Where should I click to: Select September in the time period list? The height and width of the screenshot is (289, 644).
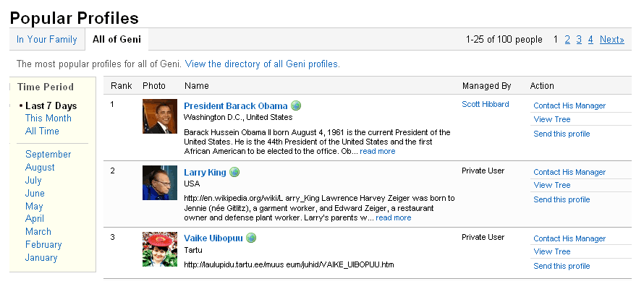[x=48, y=155]
